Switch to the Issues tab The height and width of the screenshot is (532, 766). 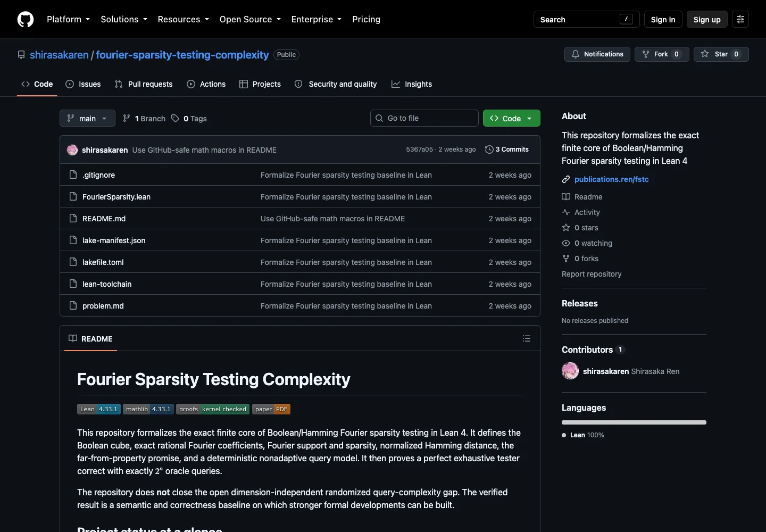tap(83, 84)
